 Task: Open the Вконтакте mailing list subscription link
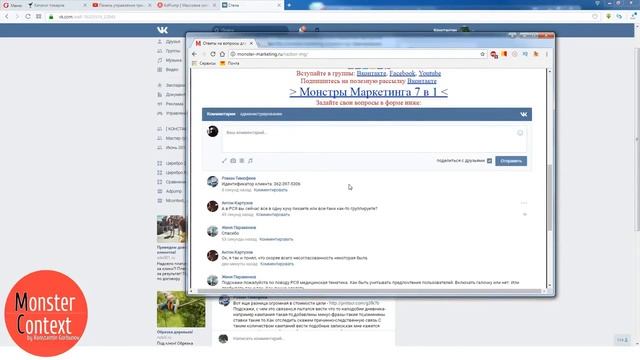coord(422,81)
